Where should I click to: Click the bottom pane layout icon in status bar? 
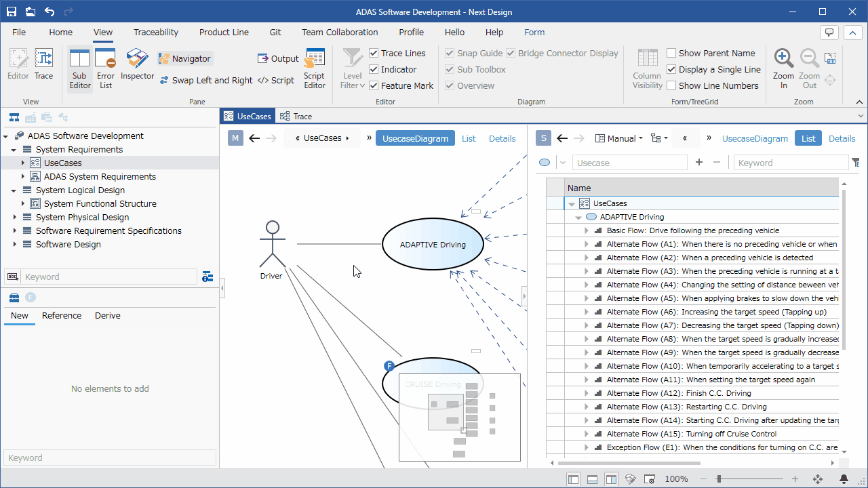tap(592, 479)
